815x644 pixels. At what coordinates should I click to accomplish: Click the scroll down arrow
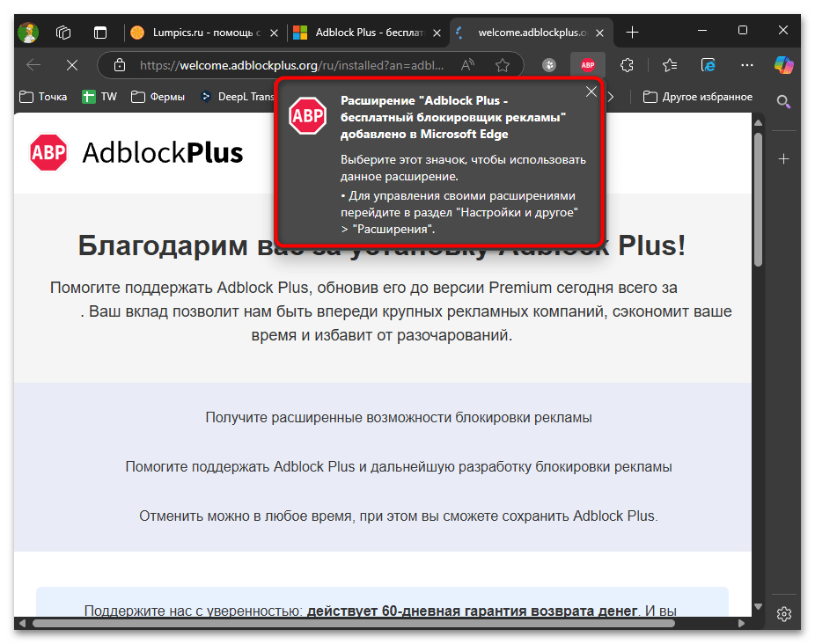[x=758, y=606]
